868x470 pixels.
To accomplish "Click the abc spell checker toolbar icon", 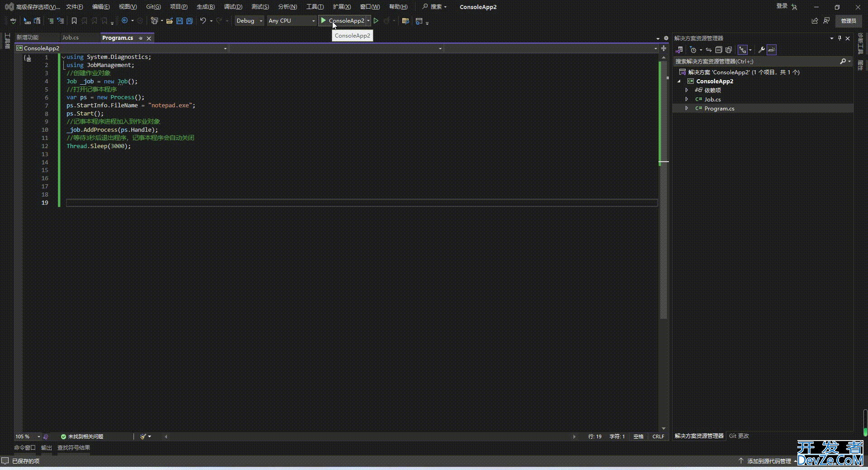I will [13, 21].
